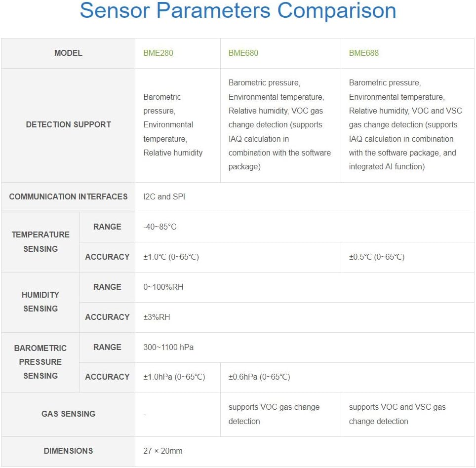Click the 0~100%RH humidity range value
The image size is (476, 468).
click(x=163, y=287)
